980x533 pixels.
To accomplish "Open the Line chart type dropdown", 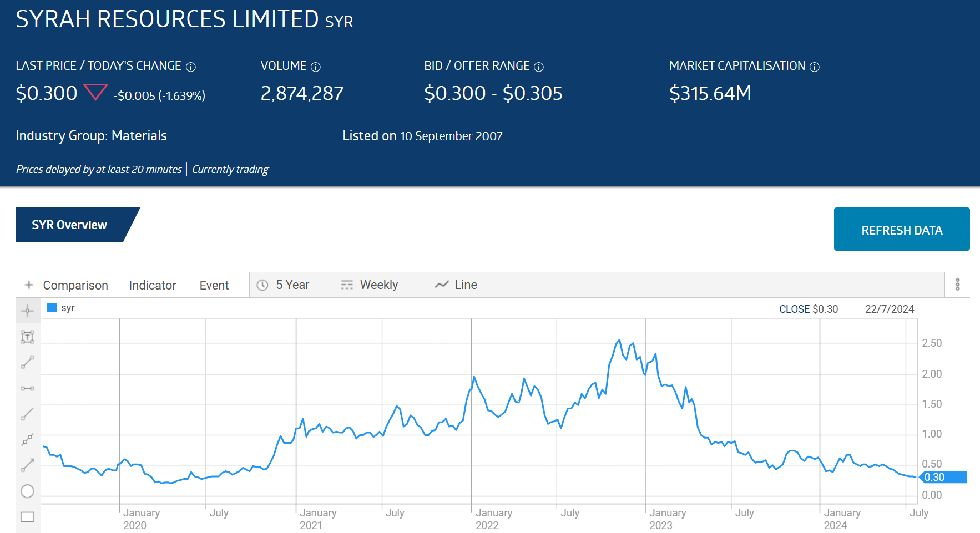I will (456, 285).
